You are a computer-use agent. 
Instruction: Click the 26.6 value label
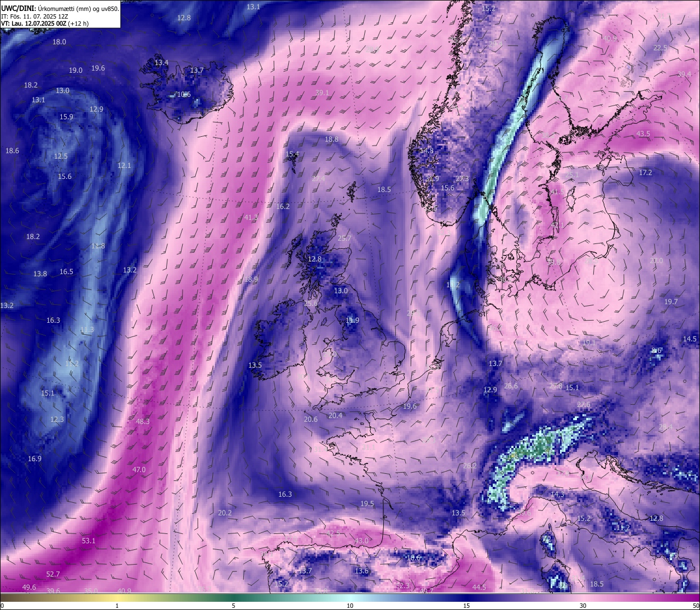point(511,386)
